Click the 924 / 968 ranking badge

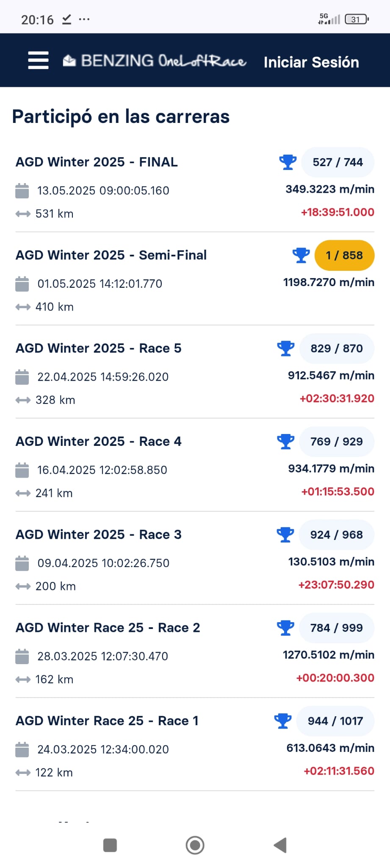click(x=336, y=534)
